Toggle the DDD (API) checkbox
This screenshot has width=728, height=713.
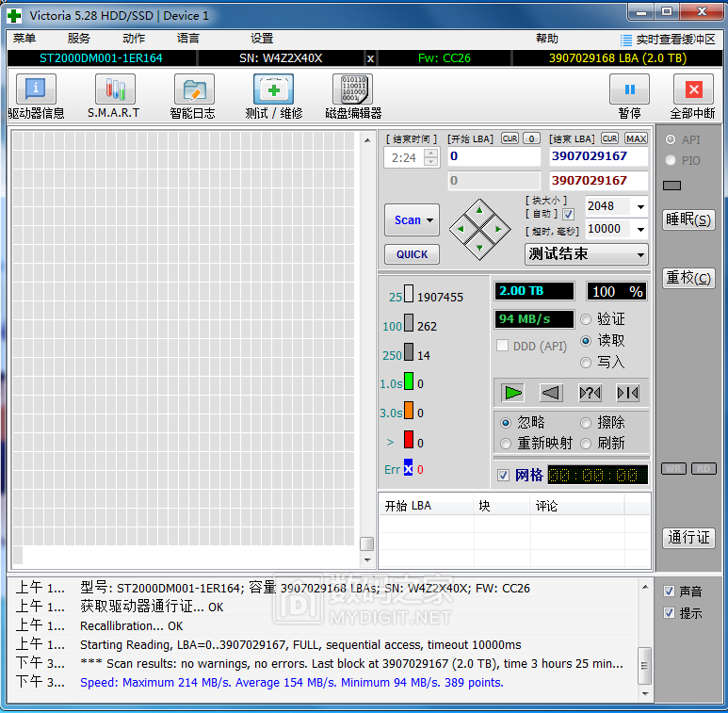pyautogui.click(x=502, y=346)
